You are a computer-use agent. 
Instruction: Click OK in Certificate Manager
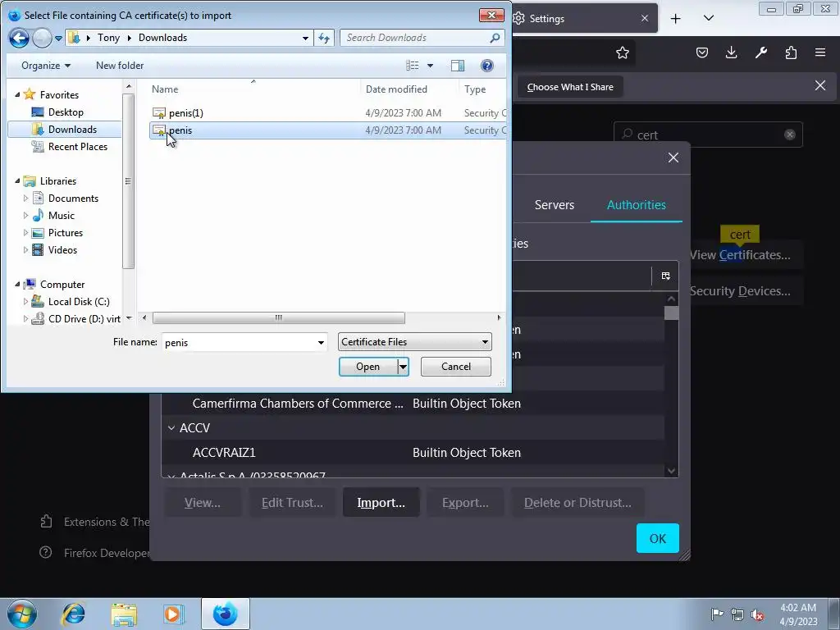click(657, 538)
